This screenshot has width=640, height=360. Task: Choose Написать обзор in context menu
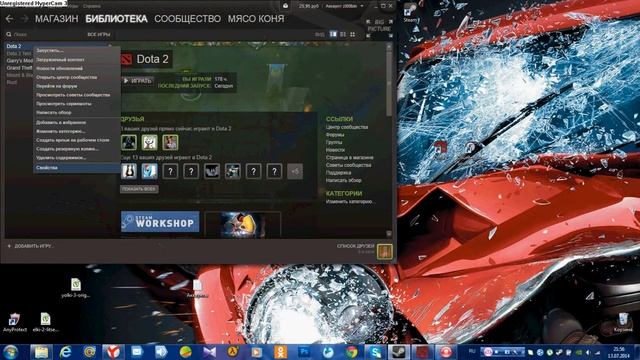77,112
